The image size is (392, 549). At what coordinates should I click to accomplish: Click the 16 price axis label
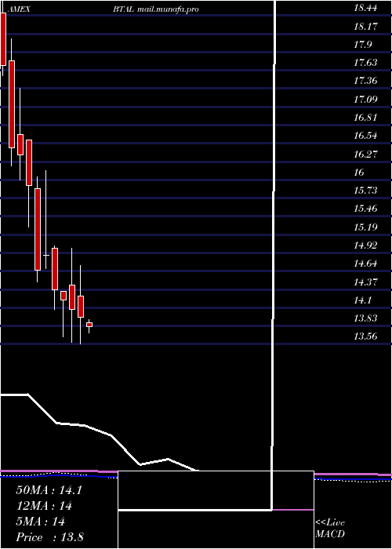(359, 172)
